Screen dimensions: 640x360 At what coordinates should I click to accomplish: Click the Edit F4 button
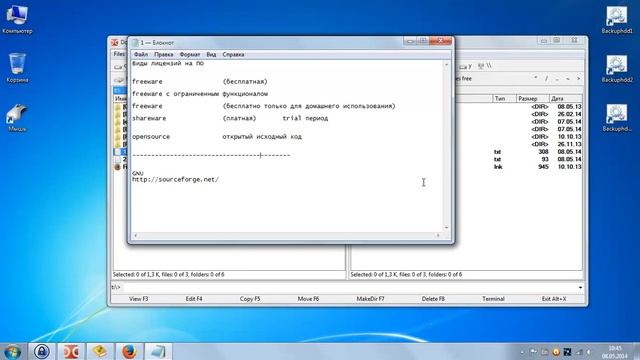tap(194, 299)
